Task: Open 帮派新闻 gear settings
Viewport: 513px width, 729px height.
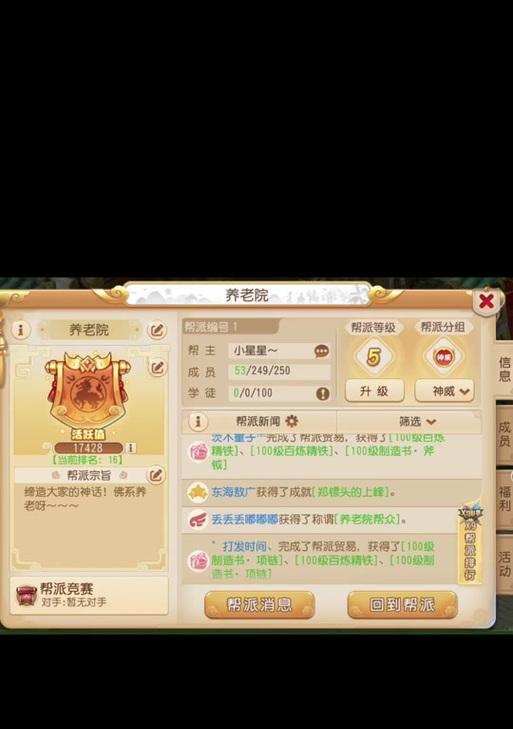Action: [292, 422]
